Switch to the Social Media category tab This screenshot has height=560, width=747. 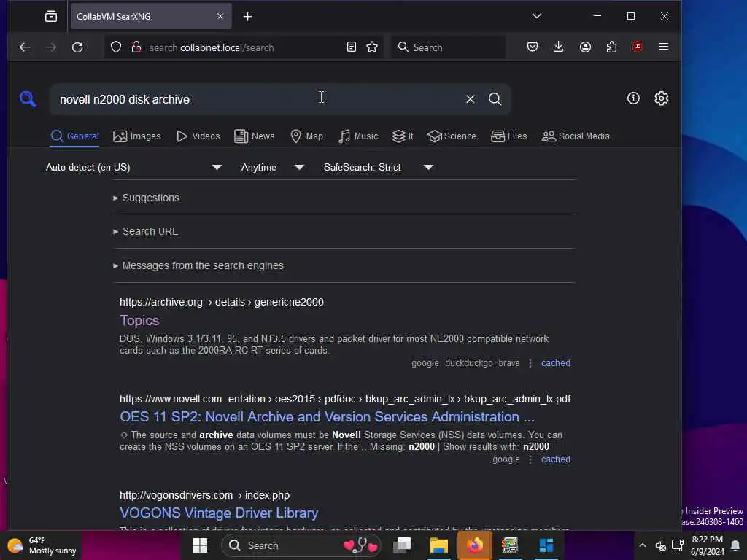tap(576, 136)
